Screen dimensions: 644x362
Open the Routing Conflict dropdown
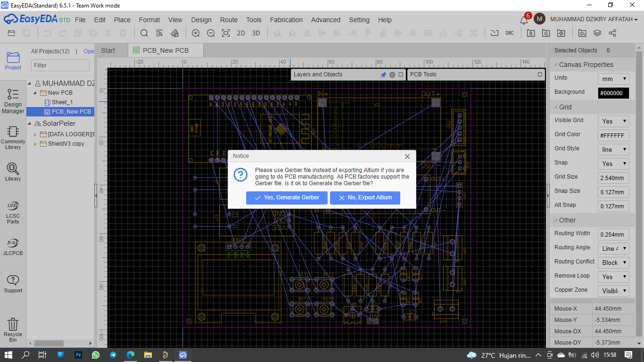point(613,263)
